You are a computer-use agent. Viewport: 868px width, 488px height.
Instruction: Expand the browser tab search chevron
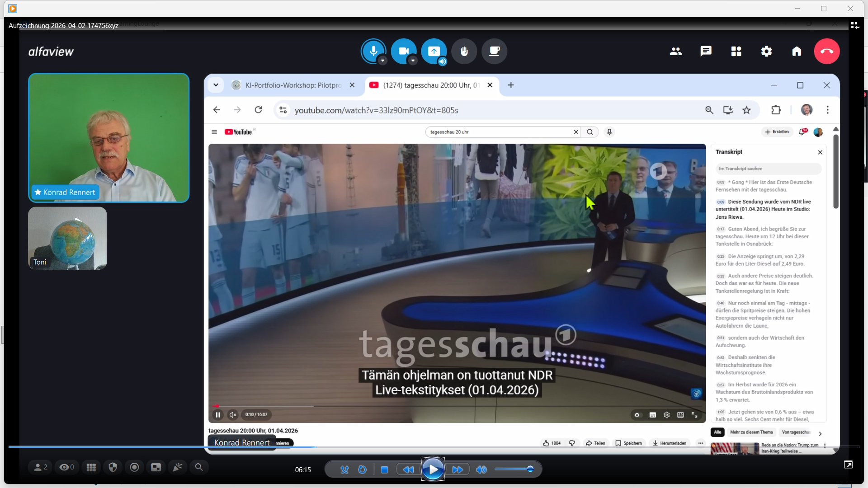[x=216, y=85]
